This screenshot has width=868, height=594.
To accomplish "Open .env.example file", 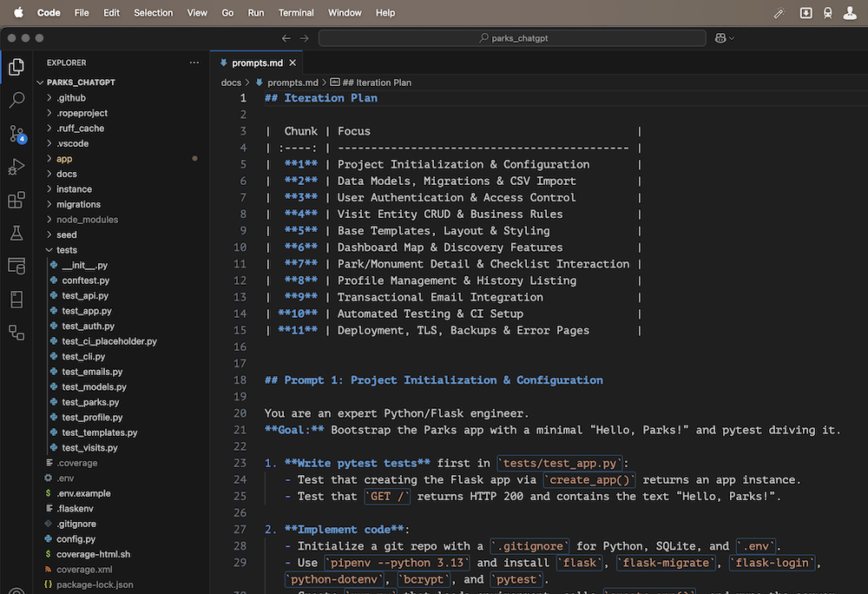I will click(x=83, y=493).
